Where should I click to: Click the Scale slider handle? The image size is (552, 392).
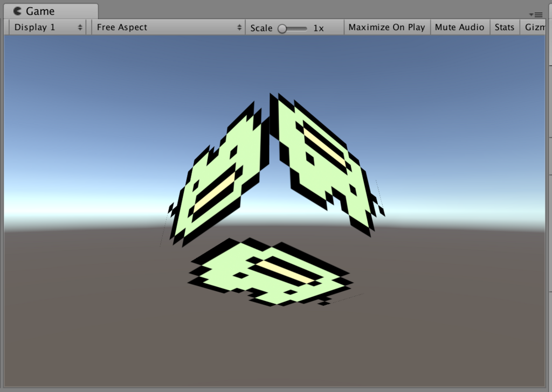click(282, 29)
